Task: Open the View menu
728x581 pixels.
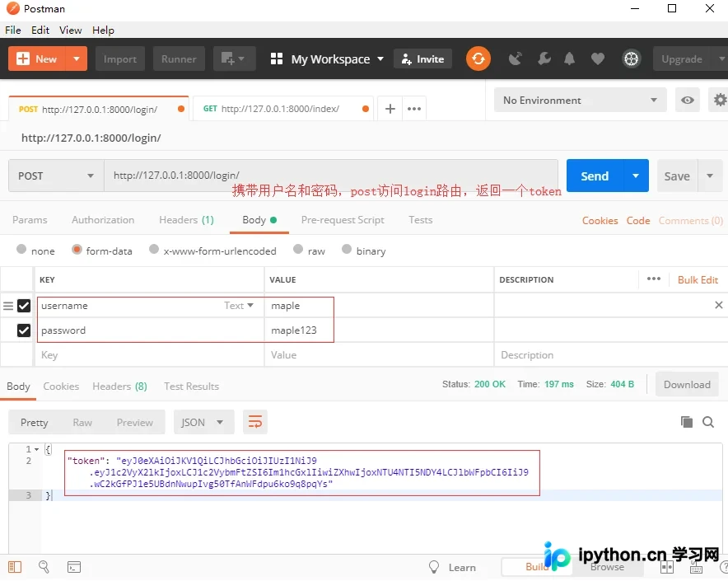Action: [x=71, y=30]
